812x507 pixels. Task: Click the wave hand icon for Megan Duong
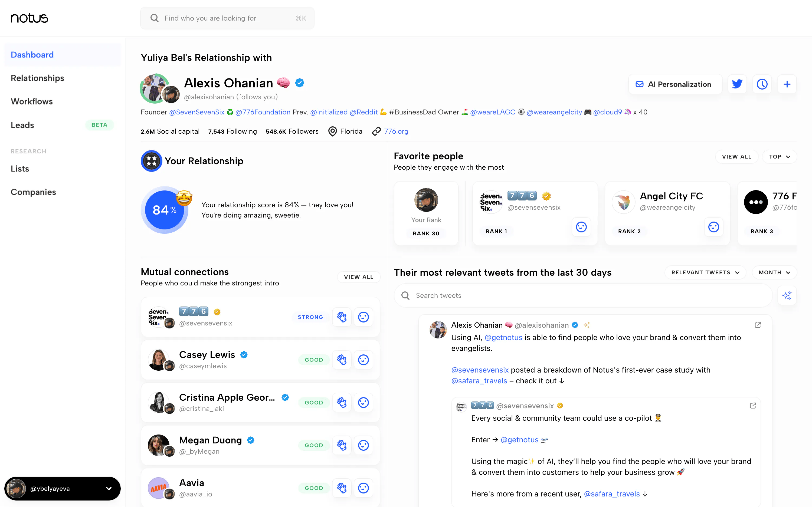tap(342, 445)
